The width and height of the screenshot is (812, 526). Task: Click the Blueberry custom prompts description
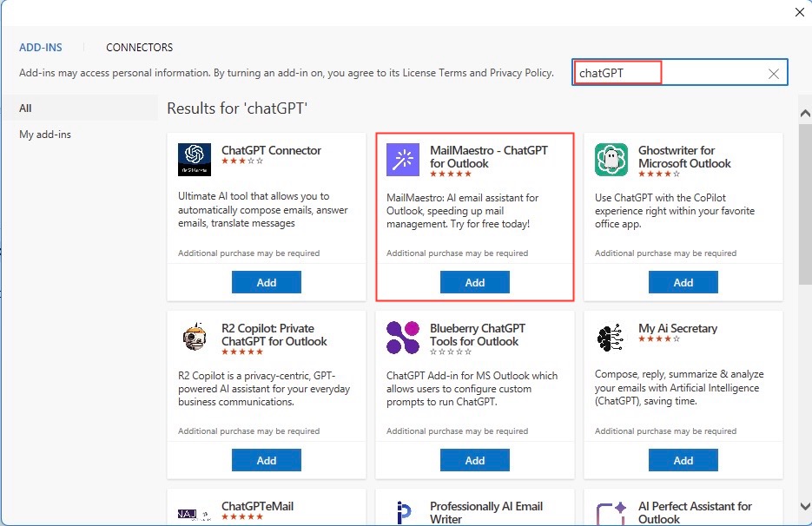click(472, 389)
